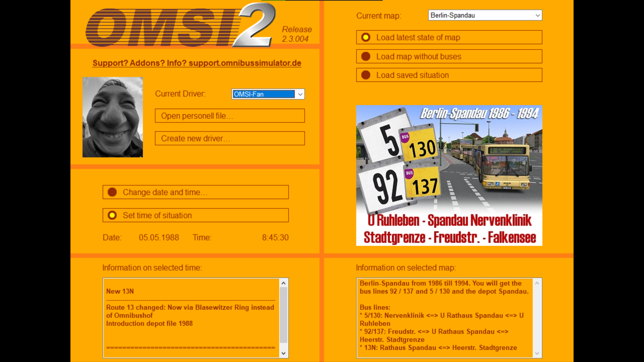
Task: Click time information scrollbar thumb
Action: point(283,315)
